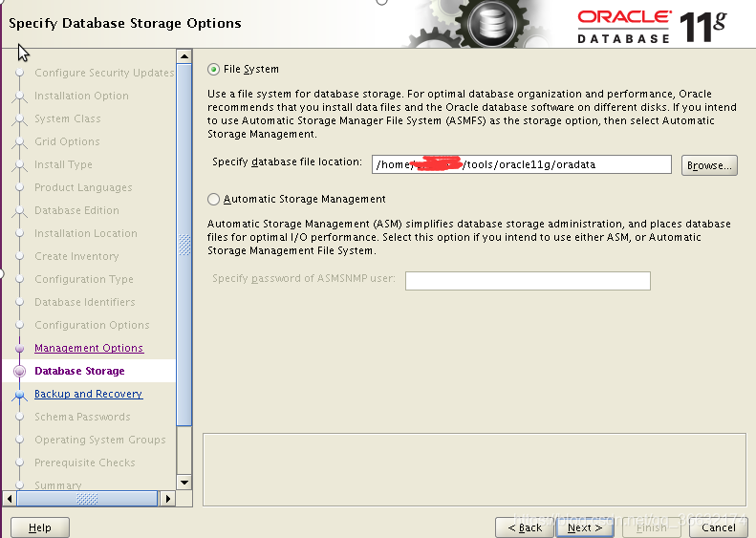Image resolution: width=756 pixels, height=538 pixels.
Task: Click the Install Type step
Action: (63, 164)
